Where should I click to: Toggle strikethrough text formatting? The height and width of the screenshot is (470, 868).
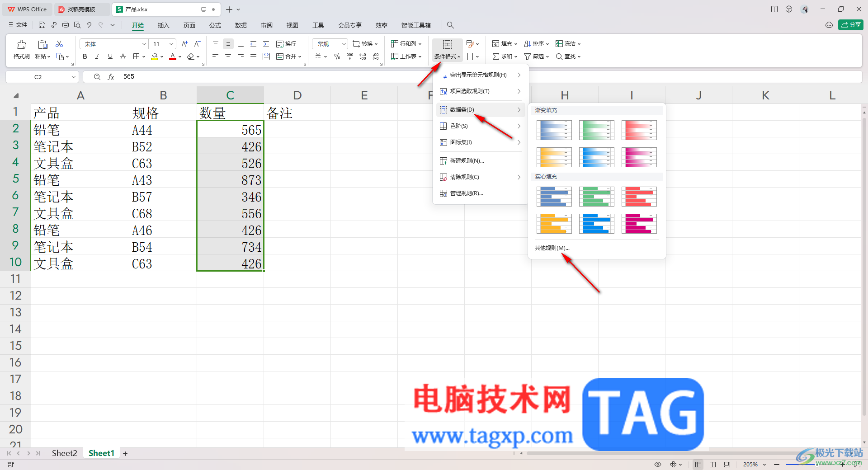(123, 56)
